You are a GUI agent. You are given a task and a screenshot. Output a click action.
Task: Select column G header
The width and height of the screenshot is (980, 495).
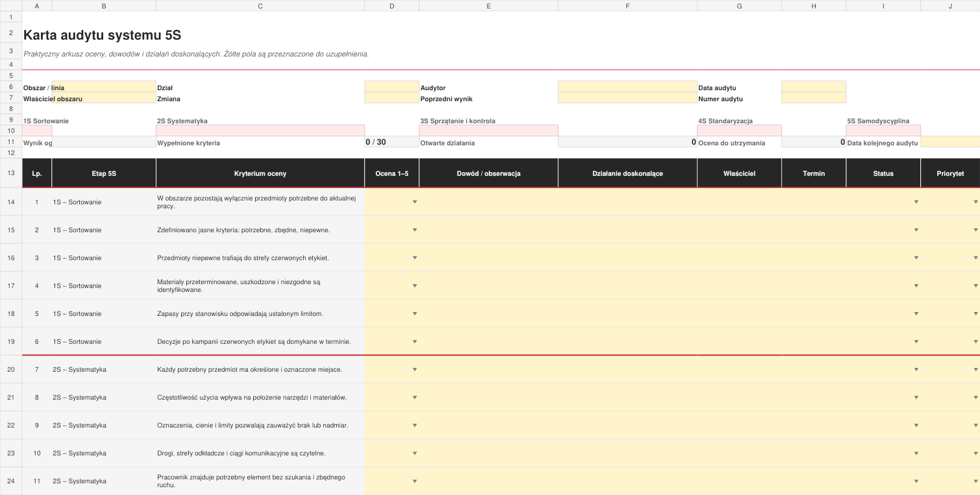pyautogui.click(x=740, y=6)
